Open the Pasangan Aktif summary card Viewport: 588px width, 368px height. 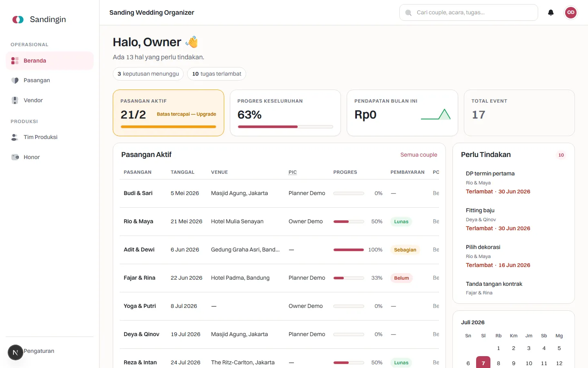click(x=168, y=113)
